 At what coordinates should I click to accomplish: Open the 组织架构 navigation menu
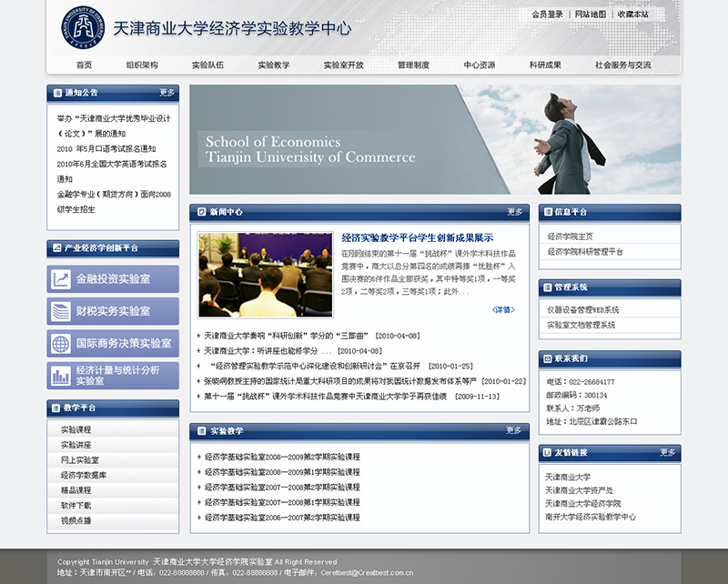pyautogui.click(x=142, y=65)
